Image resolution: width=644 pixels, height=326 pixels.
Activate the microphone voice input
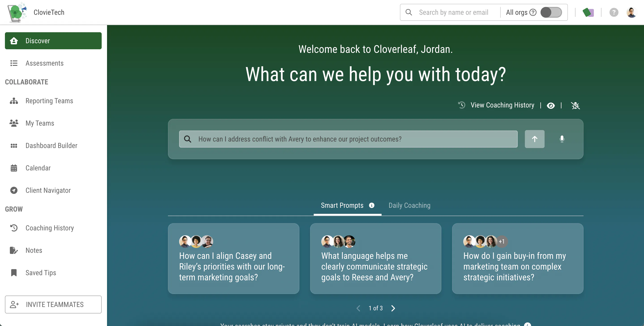(x=562, y=139)
